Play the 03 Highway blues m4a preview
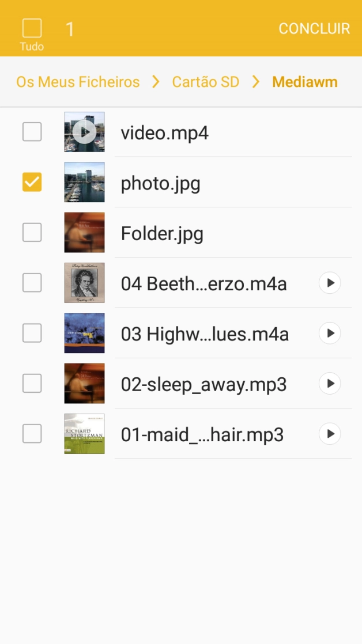This screenshot has height=644, width=362. [x=330, y=333]
